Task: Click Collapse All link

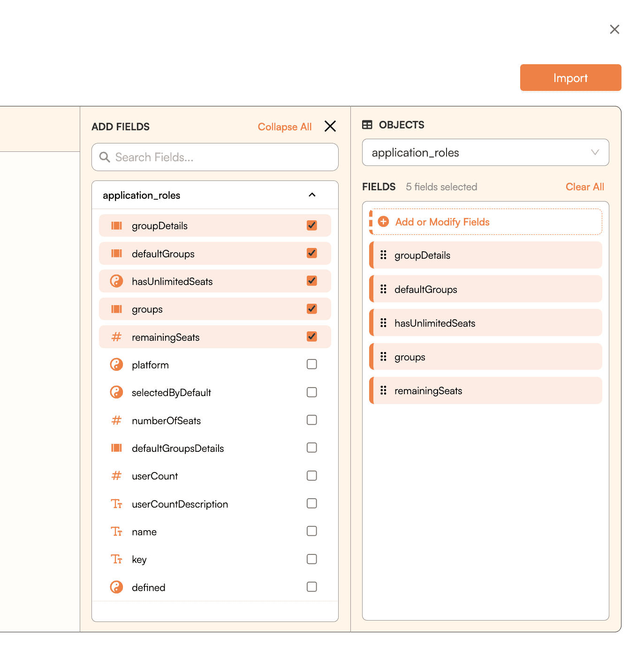Action: (x=285, y=127)
